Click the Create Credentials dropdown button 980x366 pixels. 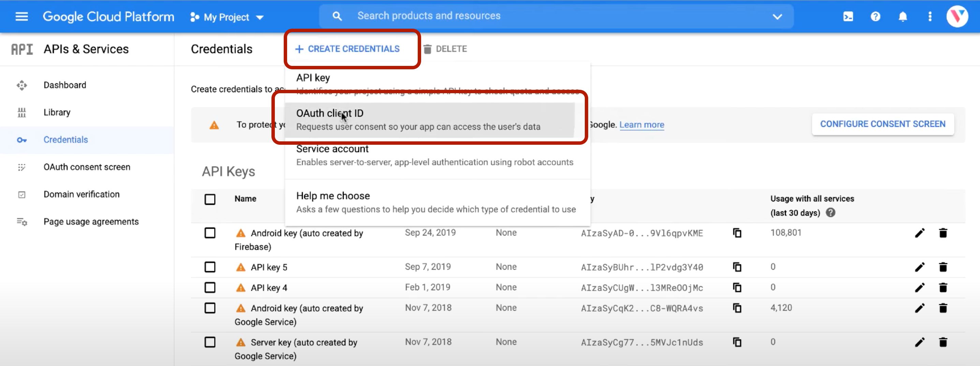348,49
